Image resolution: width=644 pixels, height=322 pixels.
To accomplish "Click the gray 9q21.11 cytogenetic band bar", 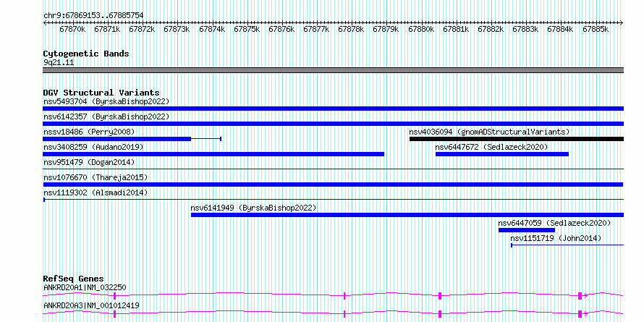I will [x=333, y=70].
